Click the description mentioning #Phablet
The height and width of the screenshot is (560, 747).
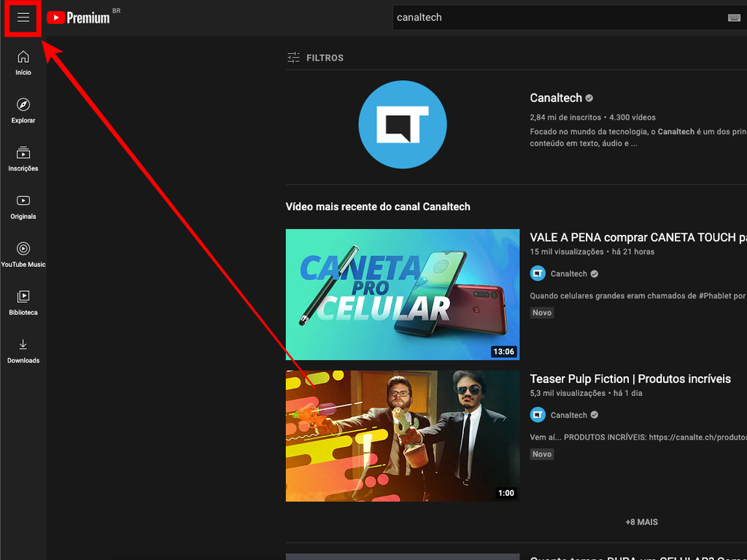[638, 296]
